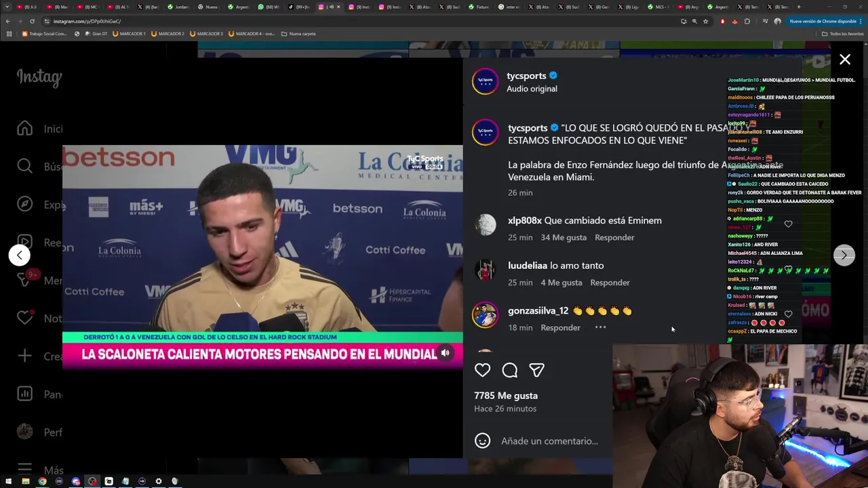Open the 'MARCADOR 1' bookmark
The width and height of the screenshot is (868, 488).
(129, 33)
